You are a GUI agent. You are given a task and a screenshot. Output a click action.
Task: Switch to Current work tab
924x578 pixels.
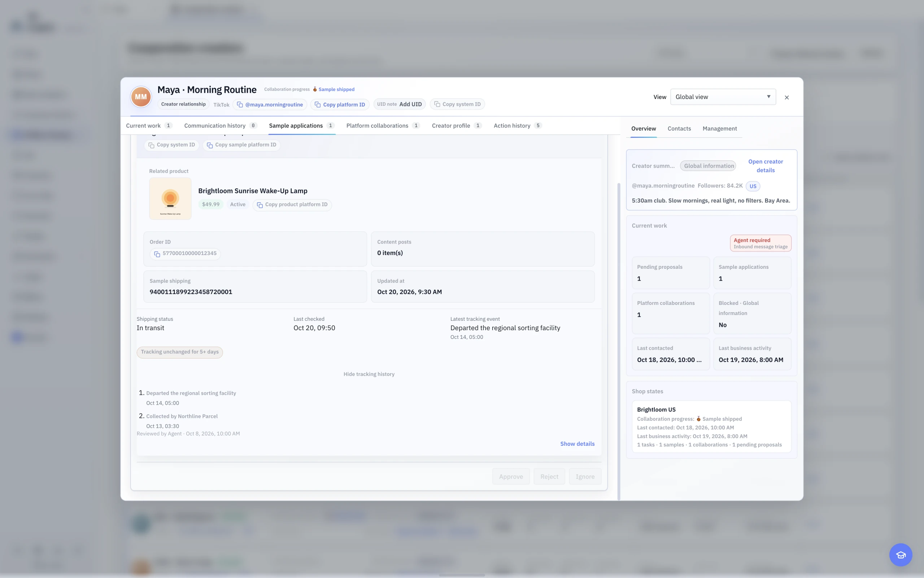[149, 125]
